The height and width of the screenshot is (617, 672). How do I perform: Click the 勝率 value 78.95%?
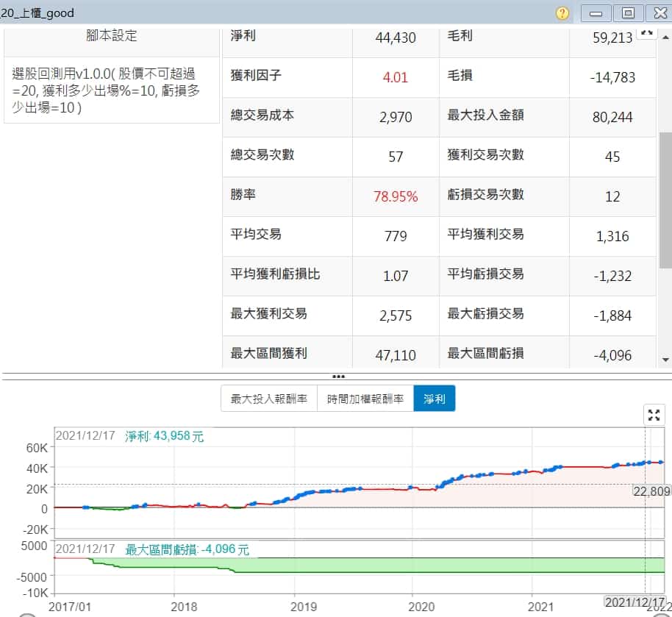click(396, 196)
